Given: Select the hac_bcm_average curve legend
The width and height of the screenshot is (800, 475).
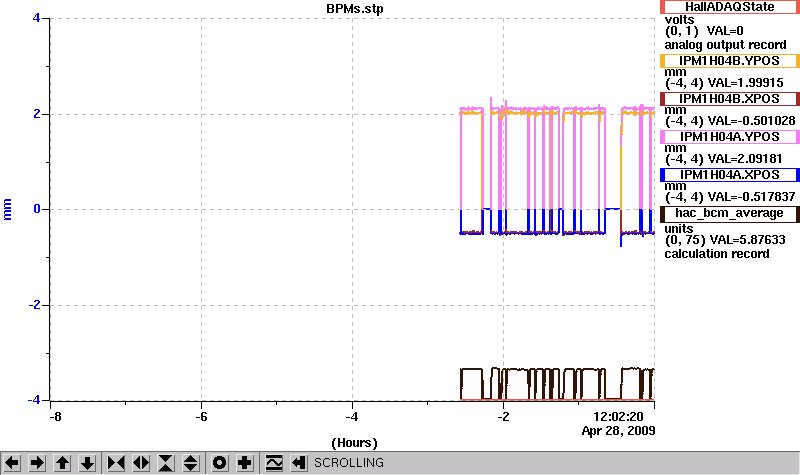Looking at the screenshot, I should [x=730, y=213].
